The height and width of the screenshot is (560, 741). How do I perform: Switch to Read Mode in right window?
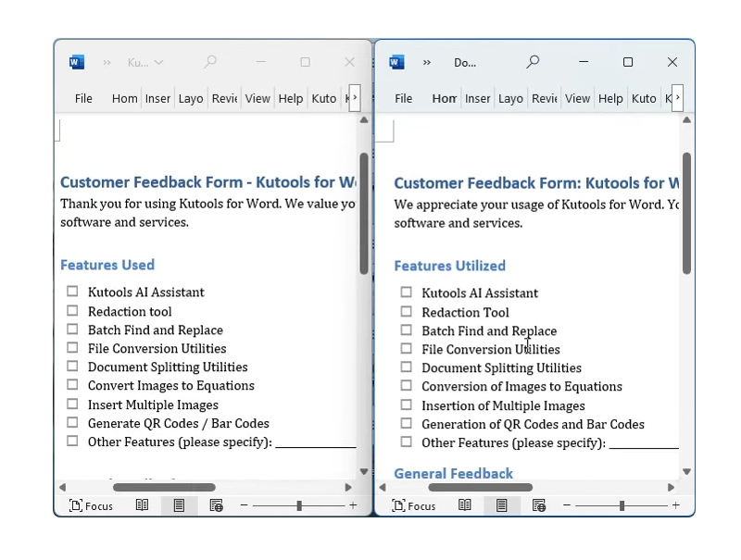[465, 505]
